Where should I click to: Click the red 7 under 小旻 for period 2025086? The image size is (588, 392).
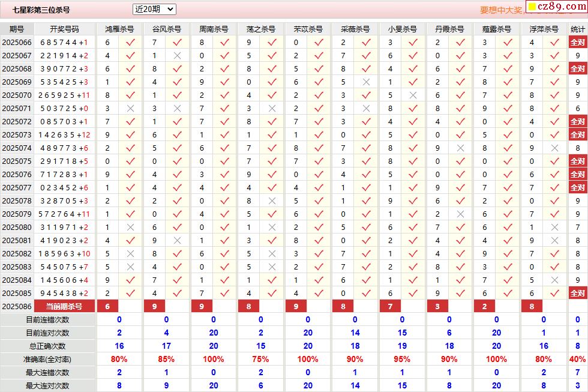pyautogui.click(x=391, y=307)
